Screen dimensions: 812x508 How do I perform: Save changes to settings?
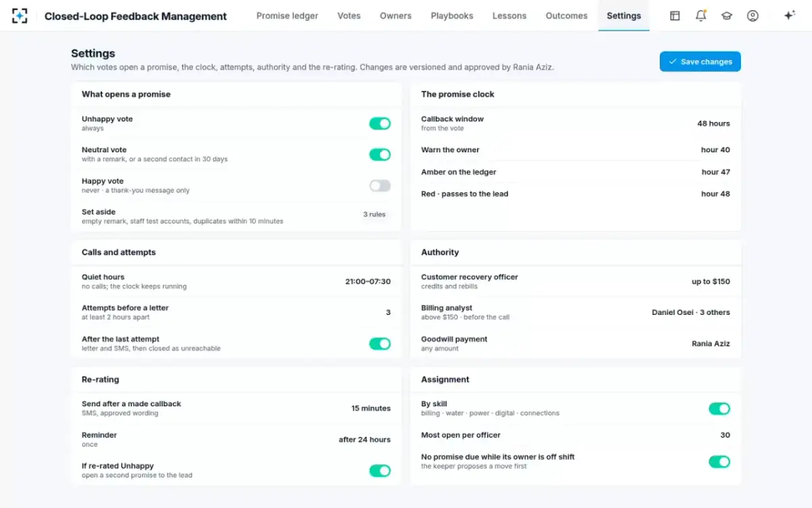(700, 62)
